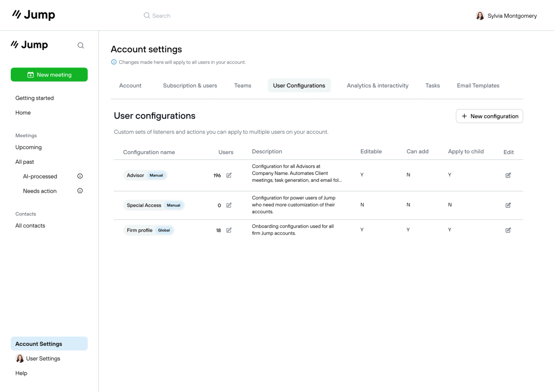
Task: Open the edit pencil for Firm profile row
Action: (229, 230)
